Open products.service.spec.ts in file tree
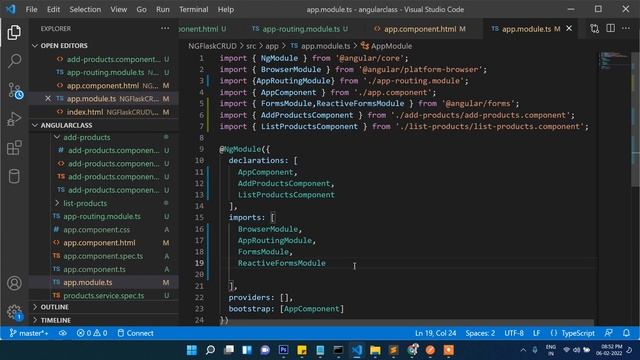Screen dimensions: 640x360 point(104,295)
